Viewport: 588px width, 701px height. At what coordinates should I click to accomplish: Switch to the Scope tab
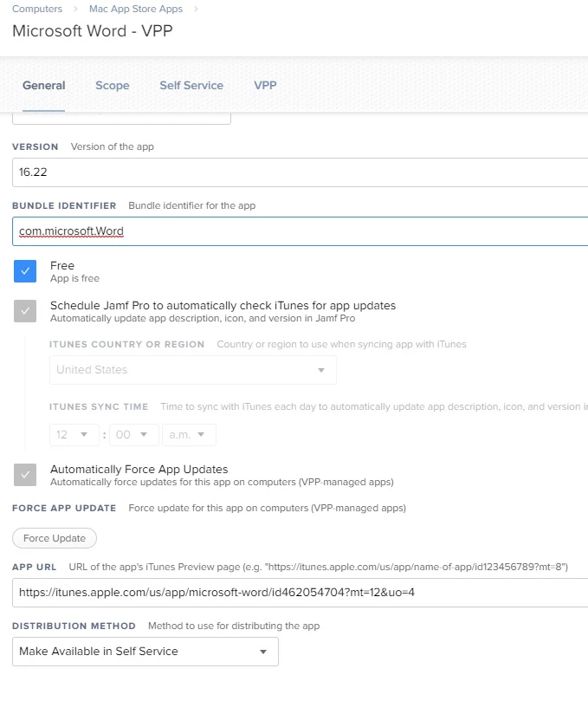pos(113,86)
